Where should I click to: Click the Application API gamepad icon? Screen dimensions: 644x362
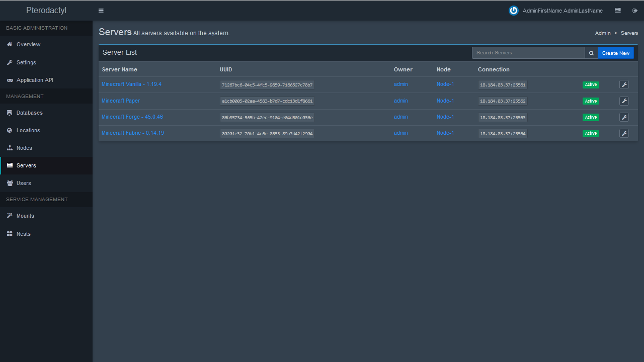[10, 80]
